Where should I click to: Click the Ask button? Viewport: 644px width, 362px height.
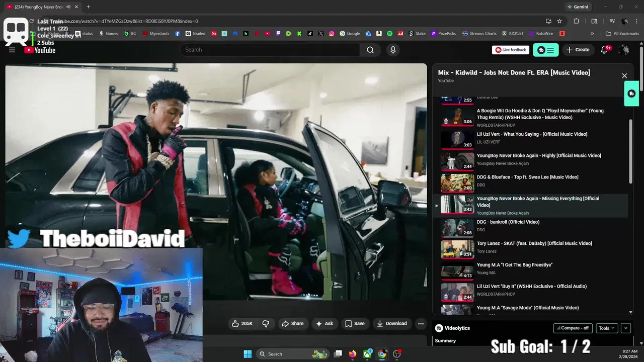[324, 324]
